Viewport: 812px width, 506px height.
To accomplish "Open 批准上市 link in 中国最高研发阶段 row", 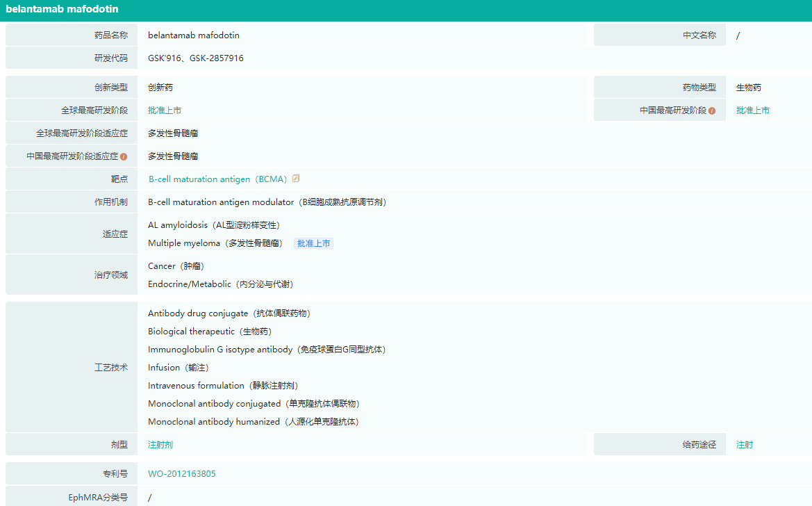I will point(753,111).
